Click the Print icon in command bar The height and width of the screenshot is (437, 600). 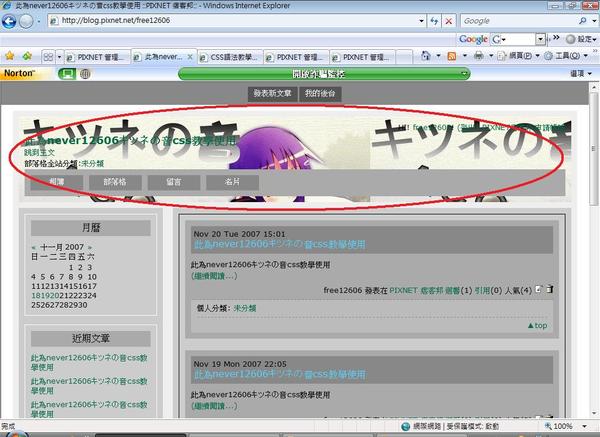click(x=478, y=56)
